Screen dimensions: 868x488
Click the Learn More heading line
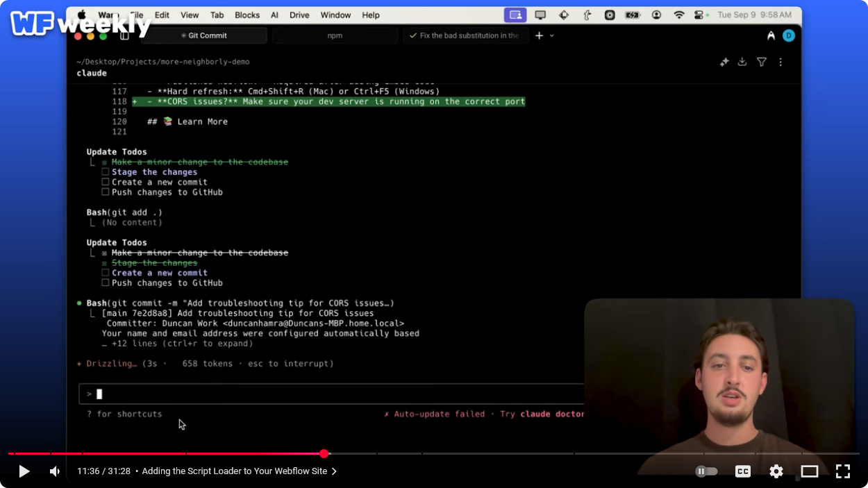(187, 121)
